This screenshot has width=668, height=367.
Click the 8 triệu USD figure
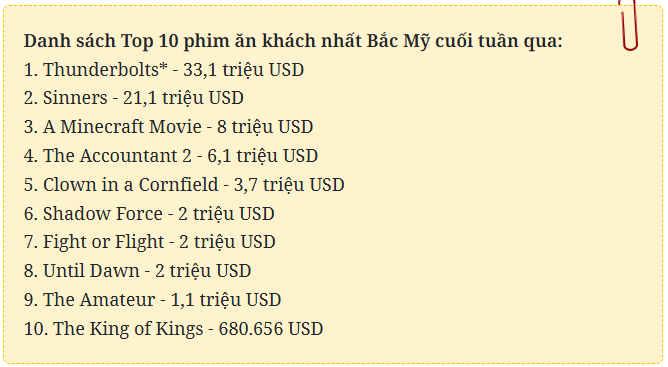click(x=265, y=127)
